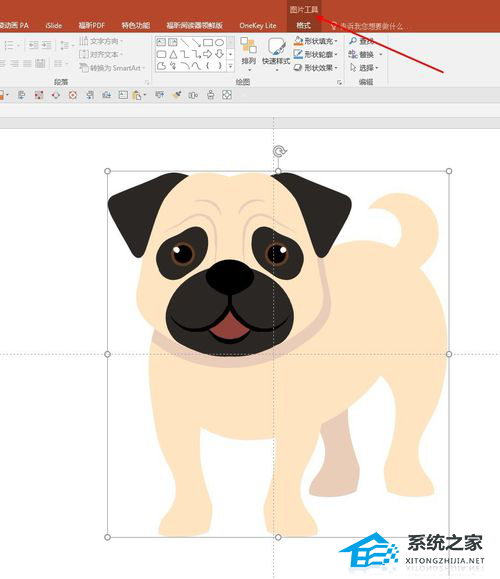The height and width of the screenshot is (579, 500).
Task: Select the freeform shape tool
Action: (161, 66)
